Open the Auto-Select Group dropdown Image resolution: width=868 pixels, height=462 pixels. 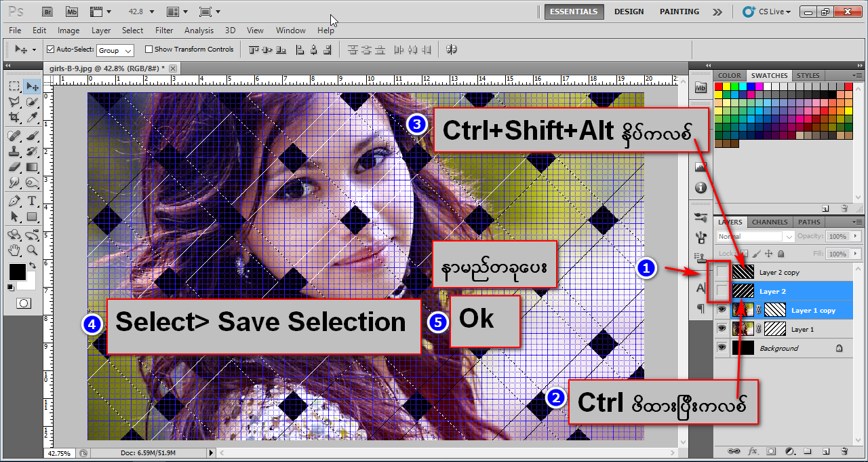tap(115, 50)
